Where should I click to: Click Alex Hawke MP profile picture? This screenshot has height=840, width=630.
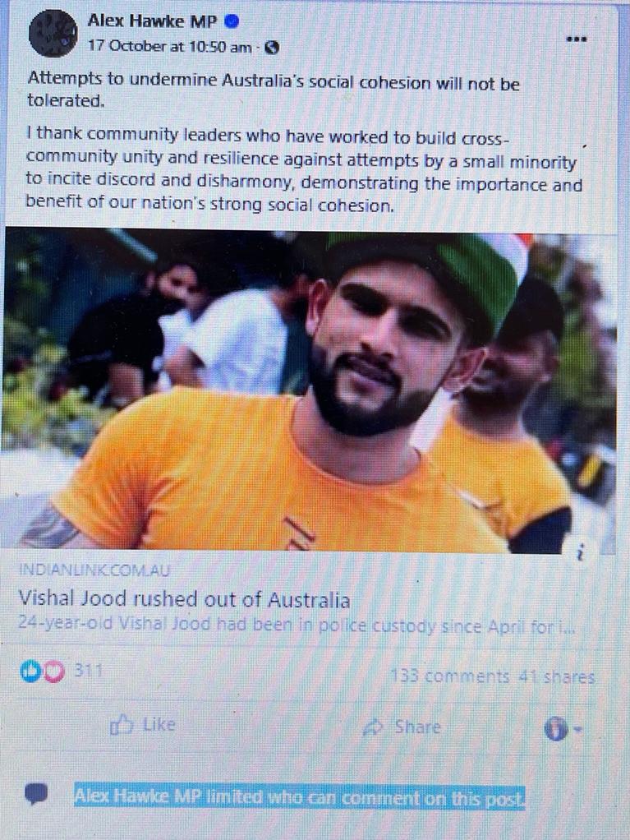(53, 33)
